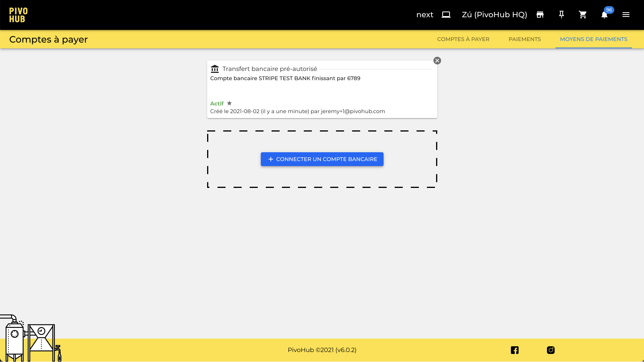Click the PivoHub logo
Screen dimensions: 644x362
(x=17, y=14)
